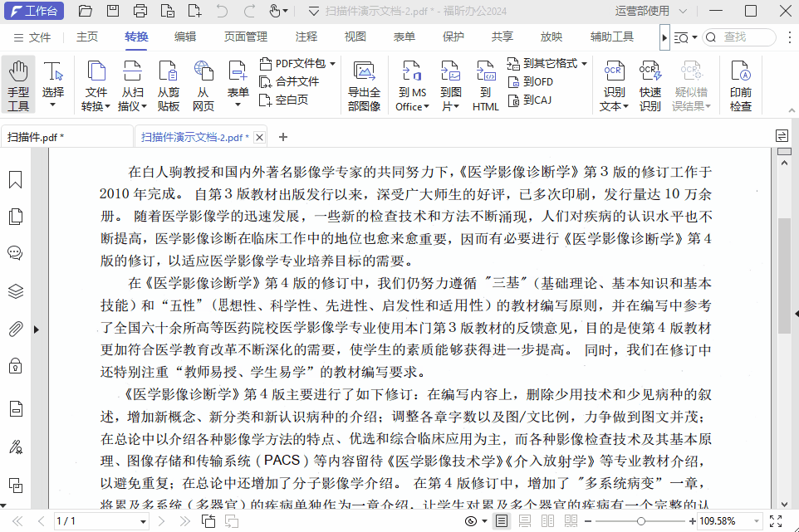Toggle the page thumbnails panel
Screen dimensions: 799x532
tap(15, 214)
